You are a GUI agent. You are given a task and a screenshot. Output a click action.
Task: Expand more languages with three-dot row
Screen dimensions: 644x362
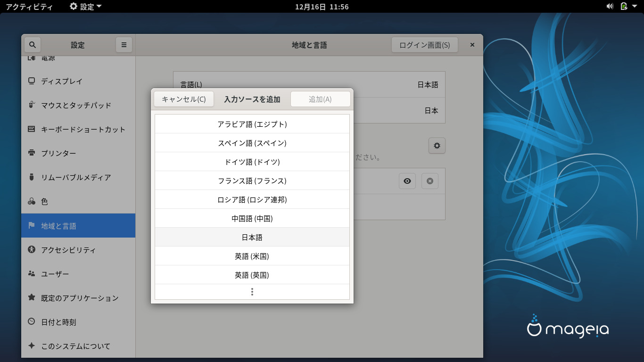(252, 292)
